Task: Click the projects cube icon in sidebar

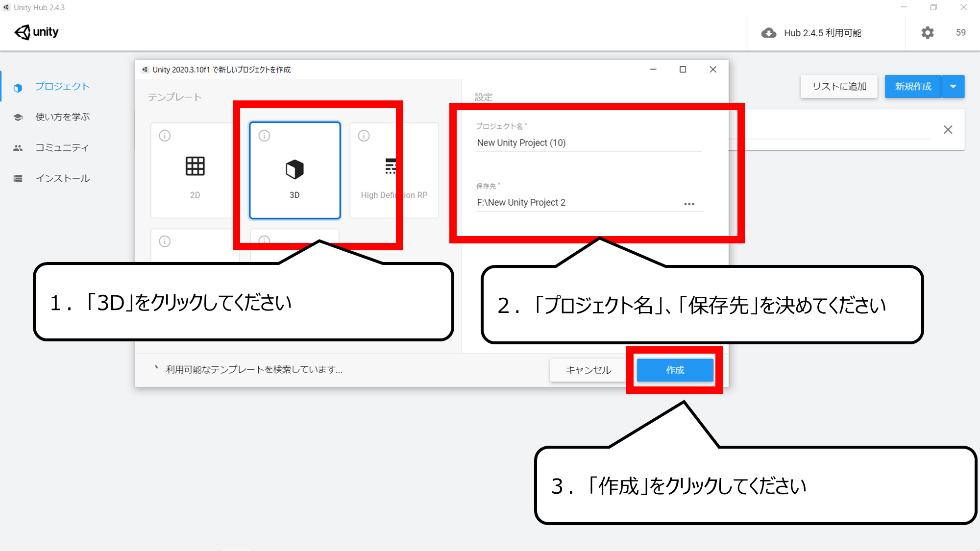Action: 18,88
